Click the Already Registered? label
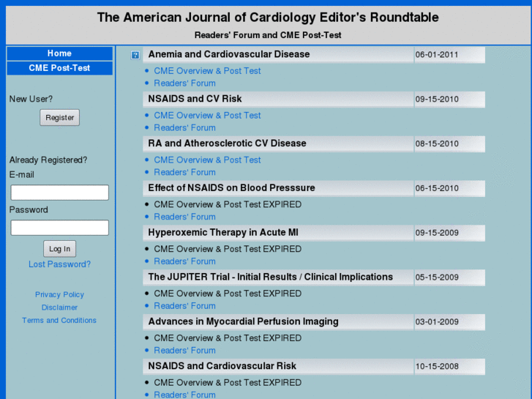Image resolution: width=532 pixels, height=399 pixels. pyautogui.click(x=48, y=160)
